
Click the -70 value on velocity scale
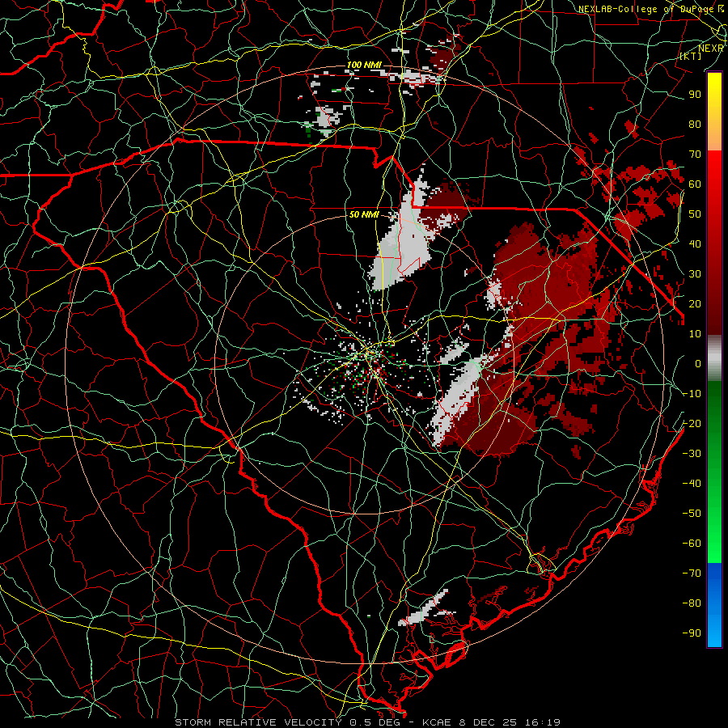pos(692,574)
